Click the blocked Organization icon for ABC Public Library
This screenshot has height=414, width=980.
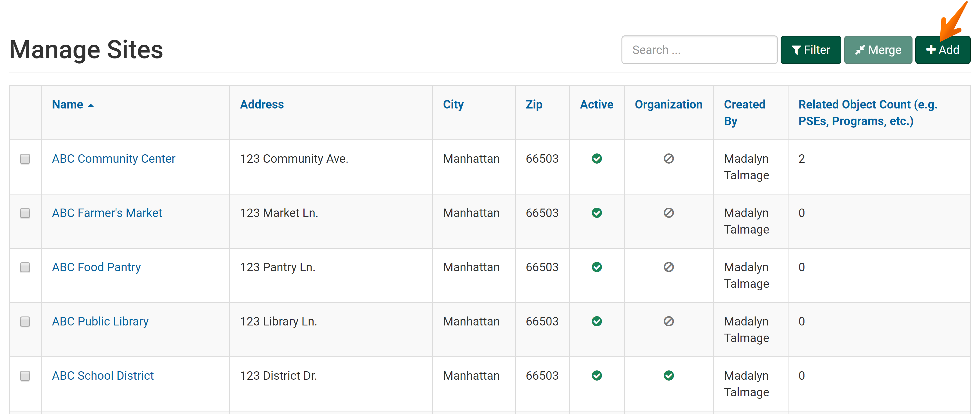pos(668,321)
